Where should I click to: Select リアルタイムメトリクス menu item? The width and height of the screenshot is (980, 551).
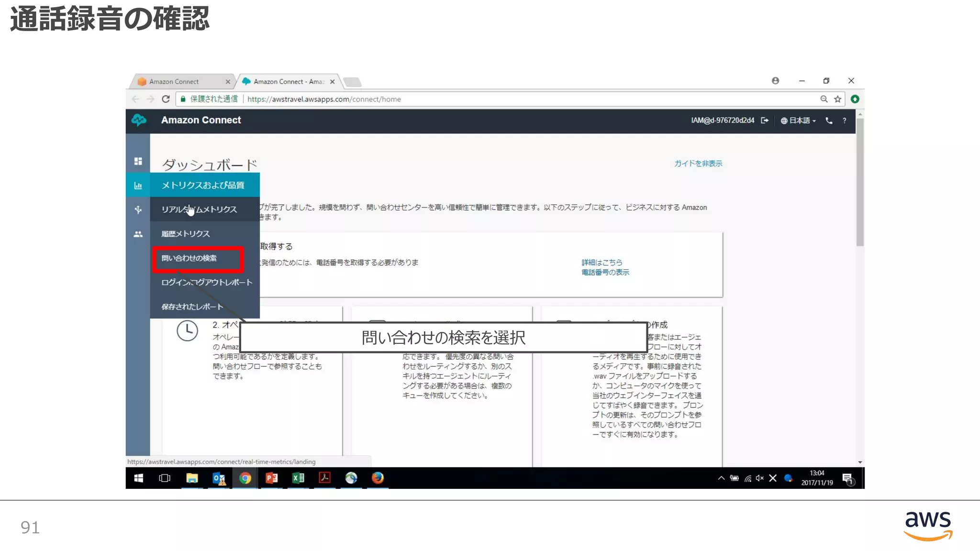pyautogui.click(x=199, y=209)
